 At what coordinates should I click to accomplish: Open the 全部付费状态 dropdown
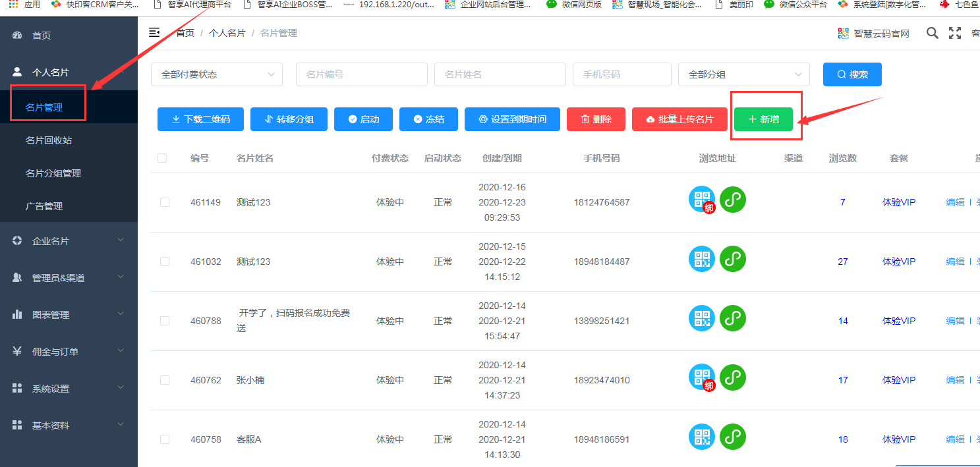[x=217, y=74]
